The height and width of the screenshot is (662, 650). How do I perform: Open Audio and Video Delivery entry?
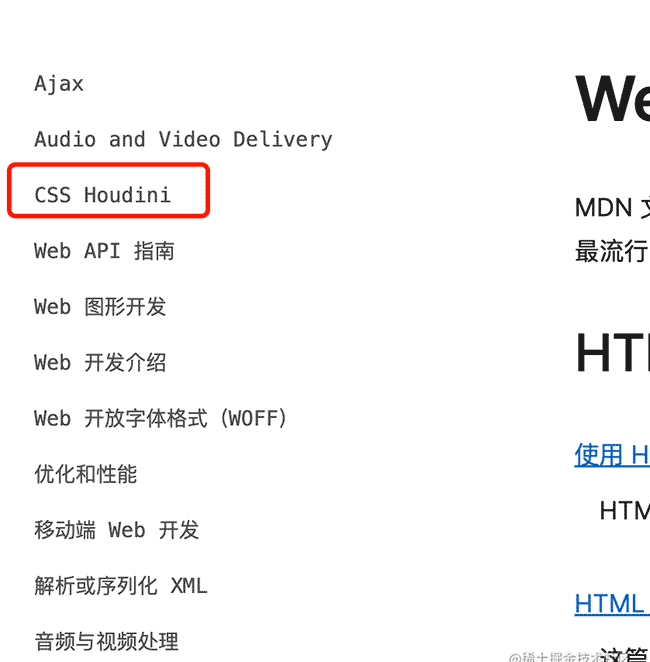[183, 139]
